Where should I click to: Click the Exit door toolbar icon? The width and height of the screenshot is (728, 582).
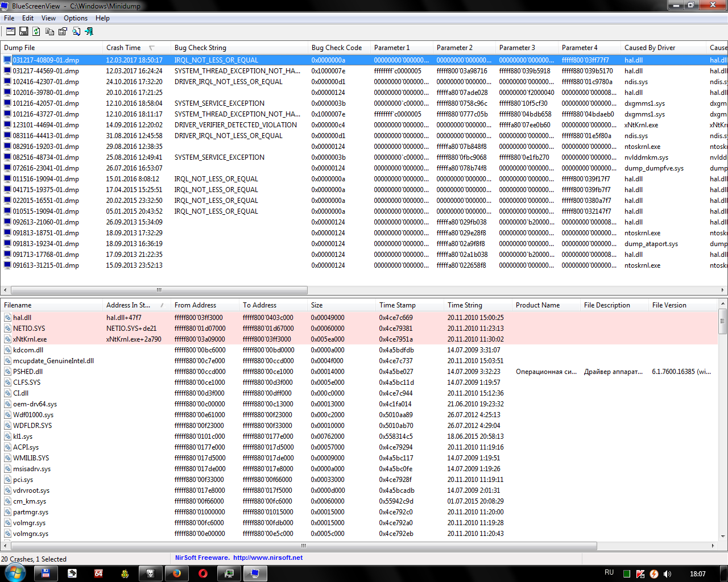[x=89, y=31]
